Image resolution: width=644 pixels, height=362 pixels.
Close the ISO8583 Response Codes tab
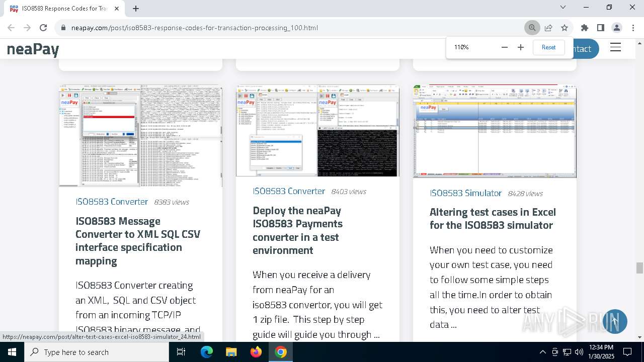coord(117,9)
